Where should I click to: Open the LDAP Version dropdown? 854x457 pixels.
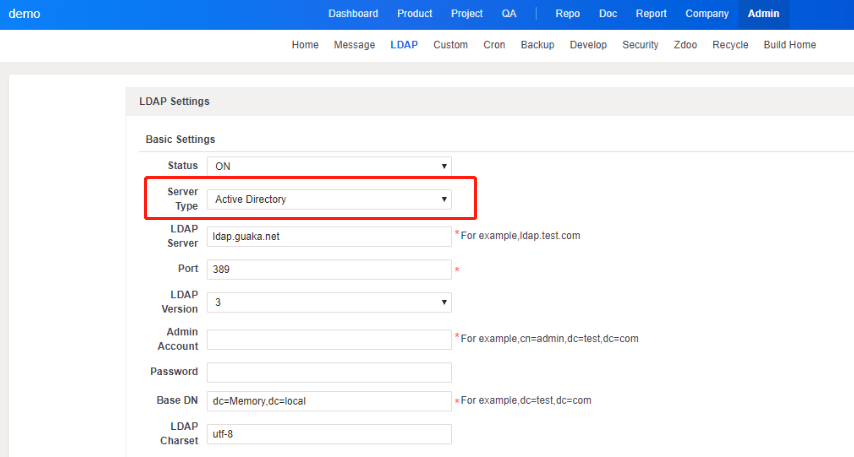coord(329,302)
